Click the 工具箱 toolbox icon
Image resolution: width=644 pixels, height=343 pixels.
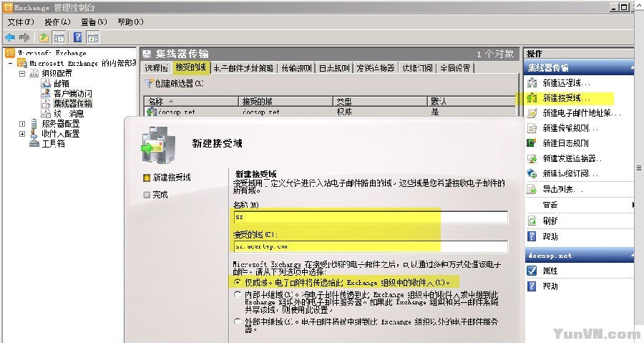coord(34,143)
